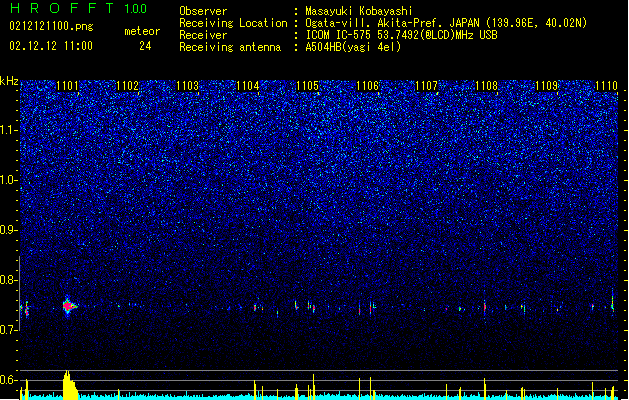Click the tall yellow intensity peak near 1101
Viewport: 629px width, 400px height.
coord(69,385)
